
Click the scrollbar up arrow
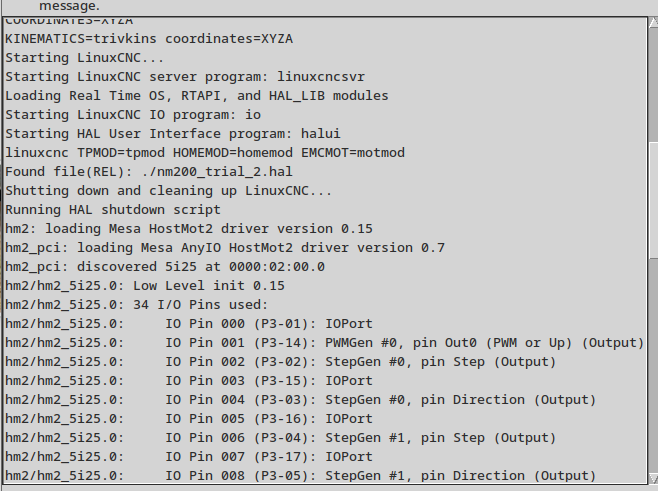coord(653,23)
